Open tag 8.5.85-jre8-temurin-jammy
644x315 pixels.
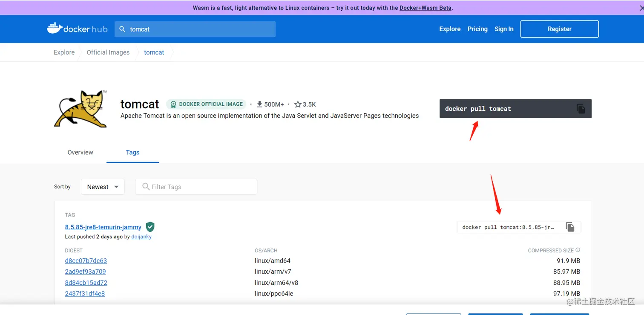pyautogui.click(x=103, y=227)
